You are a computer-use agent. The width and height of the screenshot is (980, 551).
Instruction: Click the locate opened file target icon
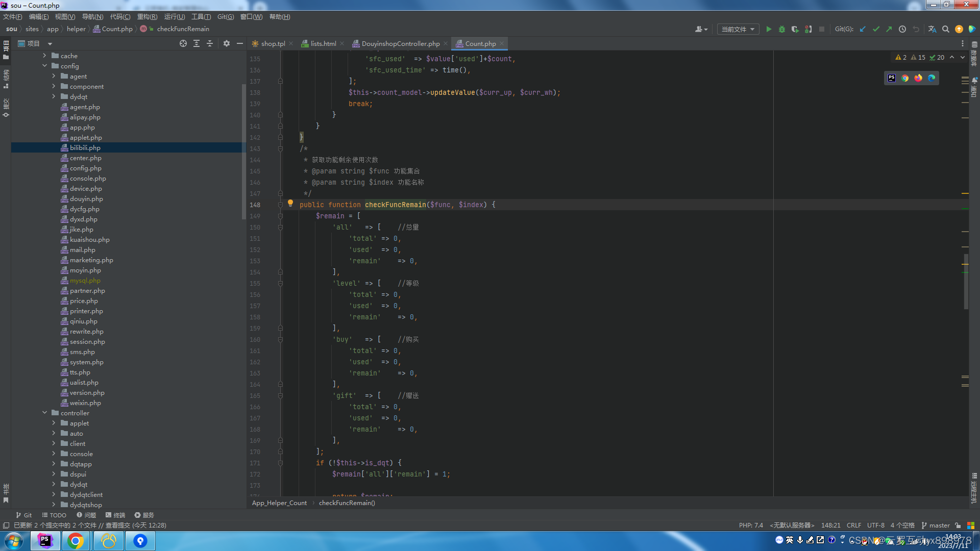pyautogui.click(x=183, y=43)
